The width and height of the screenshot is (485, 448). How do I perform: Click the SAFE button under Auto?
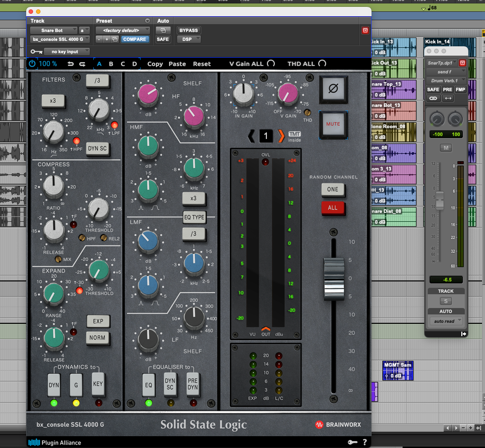[x=163, y=39]
